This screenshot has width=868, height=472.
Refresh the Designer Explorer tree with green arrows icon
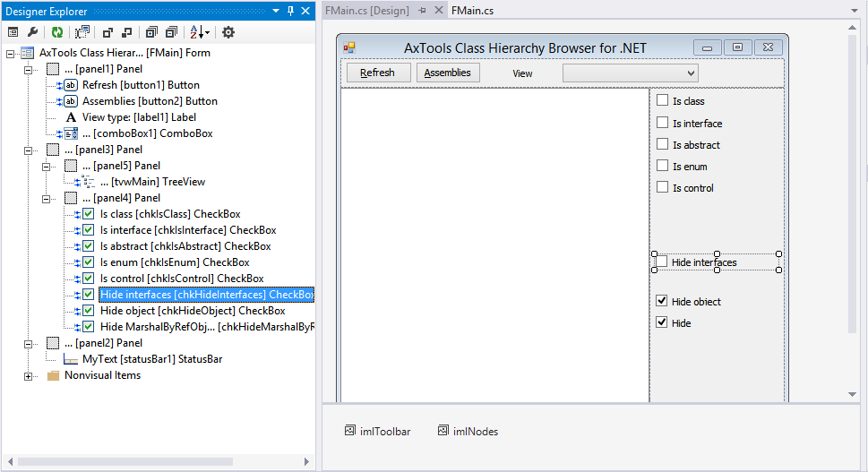point(57,32)
